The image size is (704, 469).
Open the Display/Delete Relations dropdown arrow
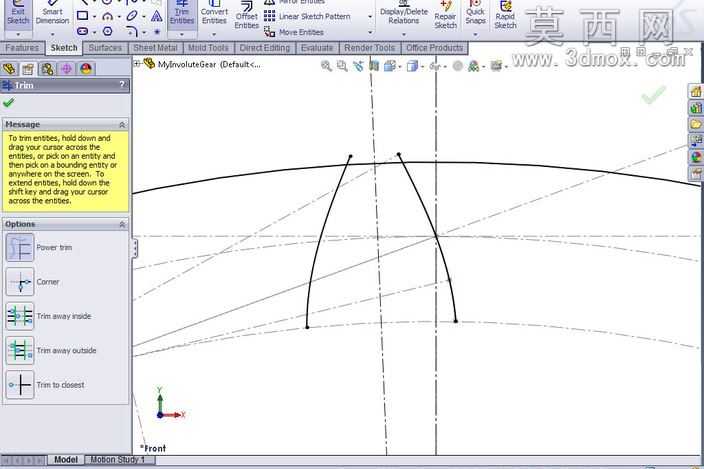[404, 34]
